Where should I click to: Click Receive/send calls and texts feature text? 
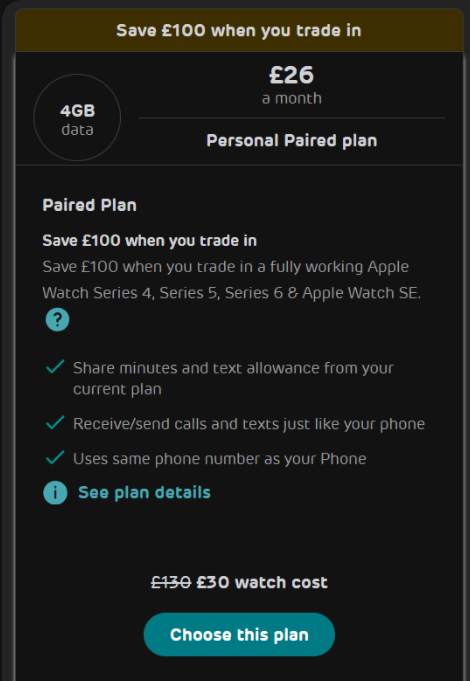[x=249, y=424]
